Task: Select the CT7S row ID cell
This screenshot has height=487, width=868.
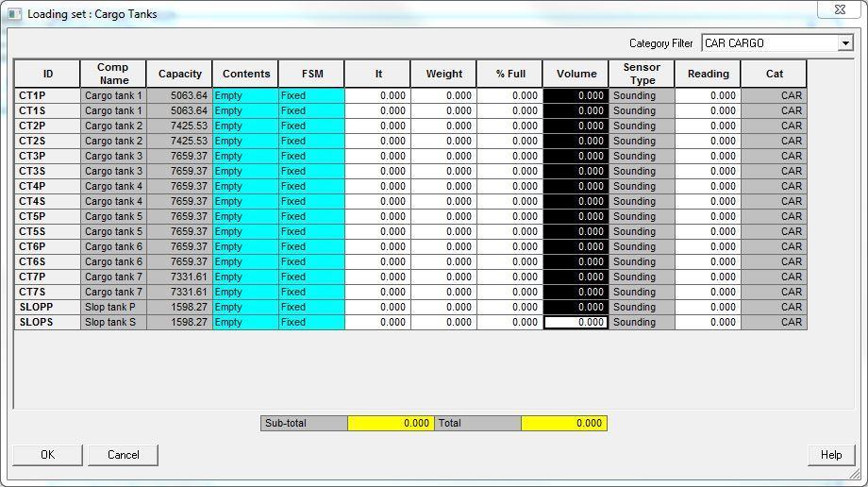Action: coord(47,292)
